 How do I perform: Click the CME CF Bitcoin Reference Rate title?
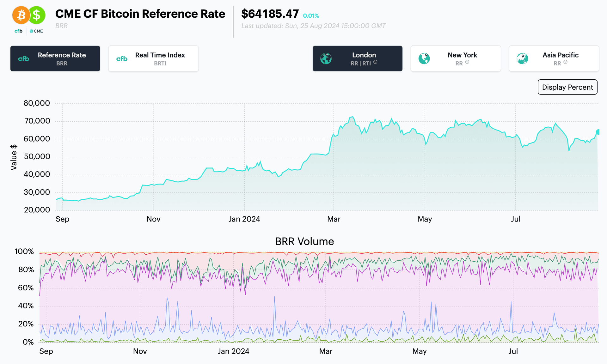tap(140, 14)
